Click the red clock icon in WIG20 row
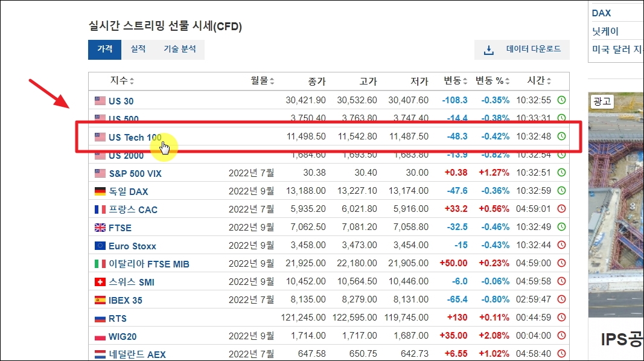Screen dimensions: 644x361 click(x=561, y=335)
